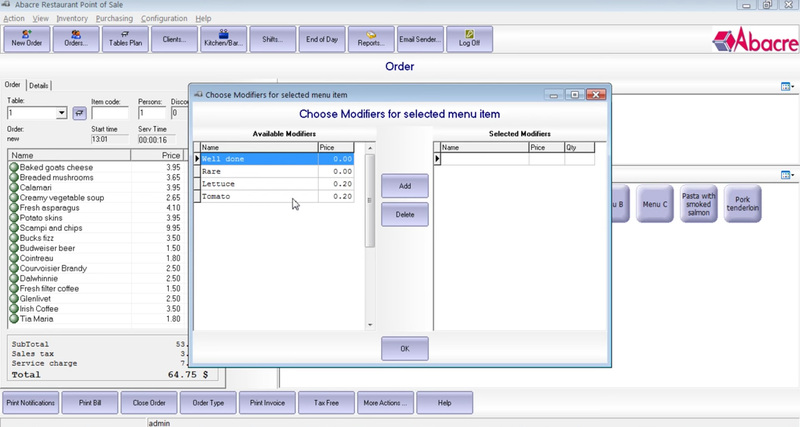This screenshot has width=800, height=427.
Task: Select the Well done modifier row
Action: pos(277,159)
